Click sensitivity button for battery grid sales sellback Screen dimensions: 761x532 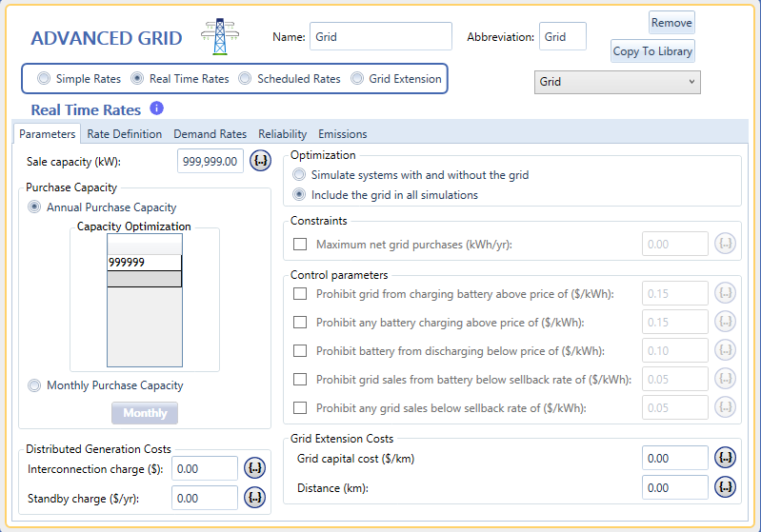(725, 379)
